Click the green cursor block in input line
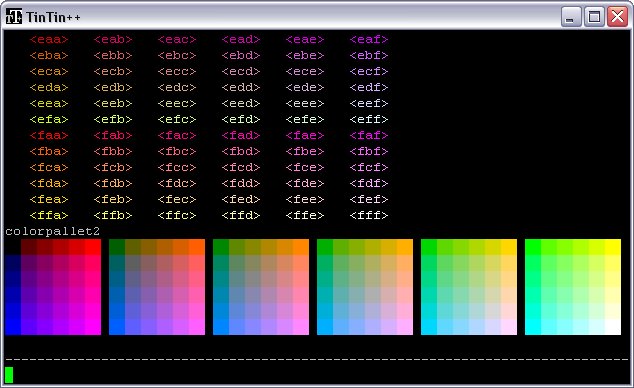Viewport: 634px width, 388px height. 9,375
